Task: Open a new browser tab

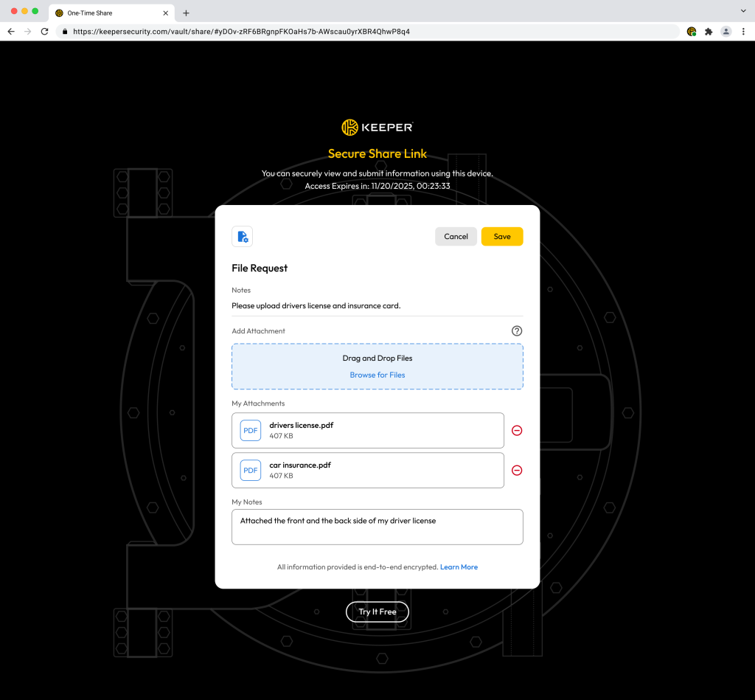Action: (186, 13)
